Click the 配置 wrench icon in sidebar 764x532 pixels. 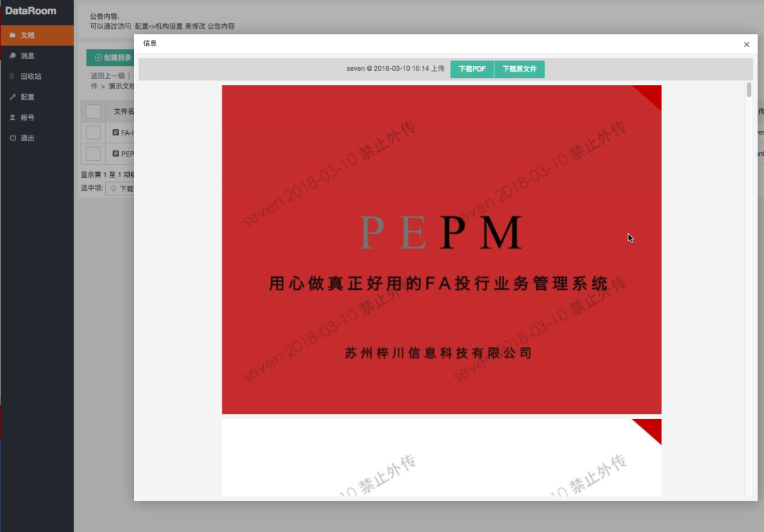[12, 97]
